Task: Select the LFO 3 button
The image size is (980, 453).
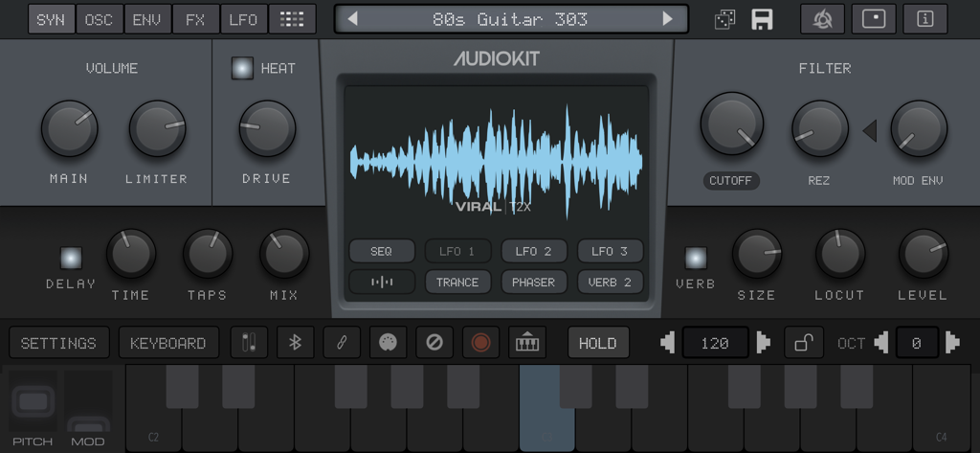Action: coord(610,251)
